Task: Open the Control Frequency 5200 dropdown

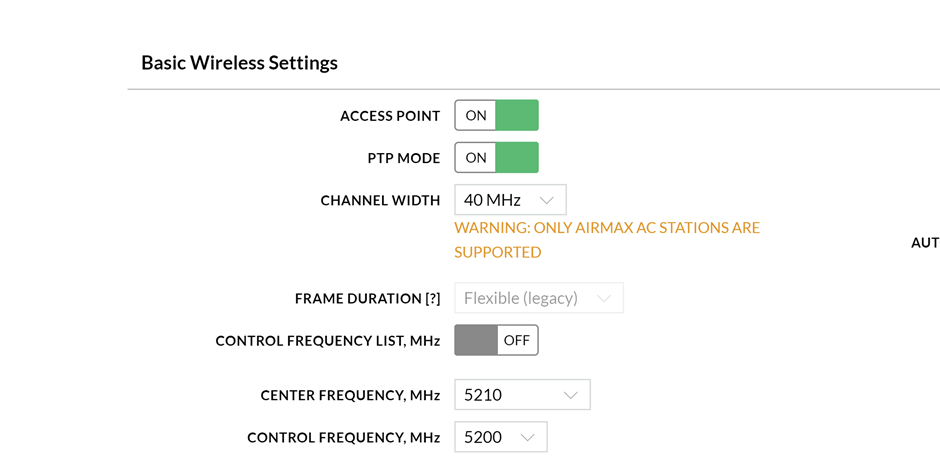Action: point(500,437)
